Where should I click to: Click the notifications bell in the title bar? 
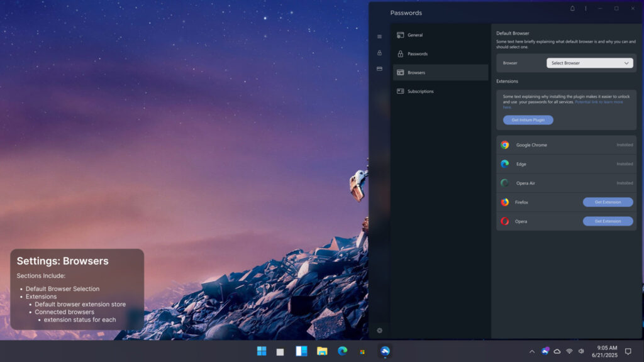pyautogui.click(x=572, y=8)
